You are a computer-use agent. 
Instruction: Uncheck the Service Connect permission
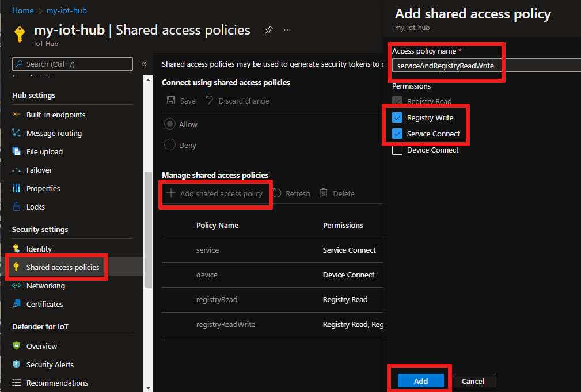pos(397,134)
